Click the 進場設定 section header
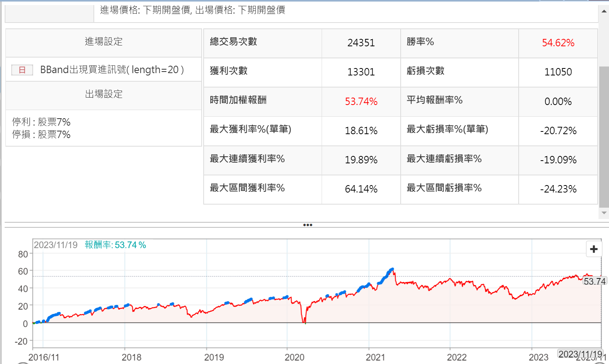 coord(104,42)
